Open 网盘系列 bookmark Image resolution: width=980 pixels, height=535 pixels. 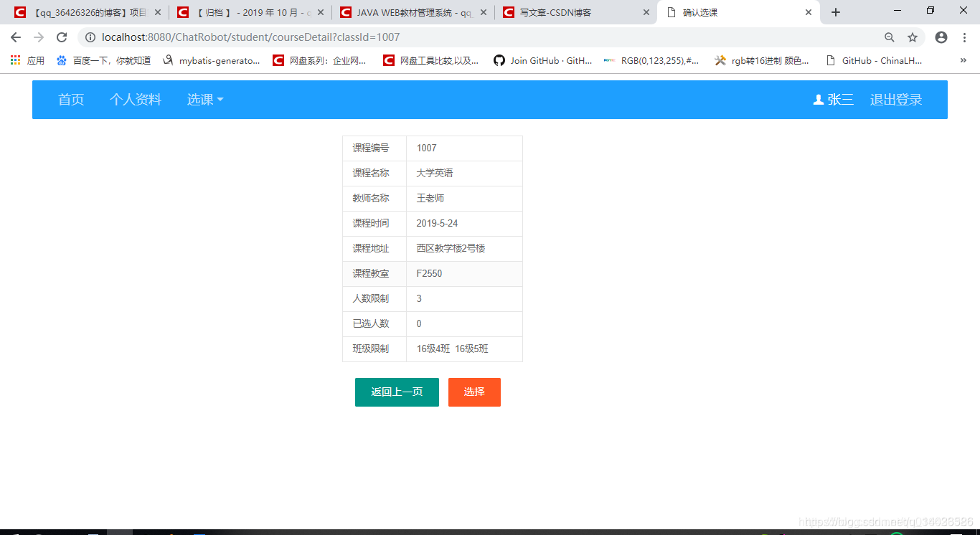320,61
